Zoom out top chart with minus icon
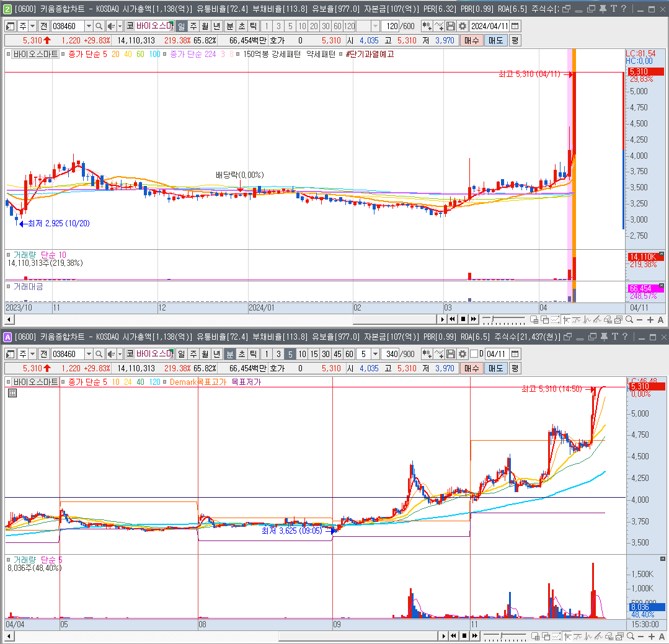Image resolution: width=669 pixels, height=644 pixels. click(x=639, y=319)
